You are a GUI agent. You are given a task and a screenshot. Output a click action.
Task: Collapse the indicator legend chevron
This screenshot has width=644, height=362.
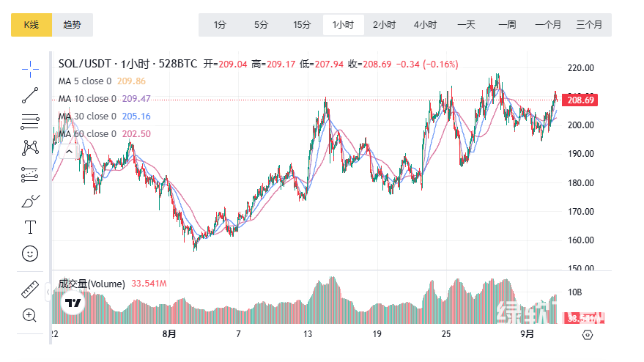coord(70,152)
